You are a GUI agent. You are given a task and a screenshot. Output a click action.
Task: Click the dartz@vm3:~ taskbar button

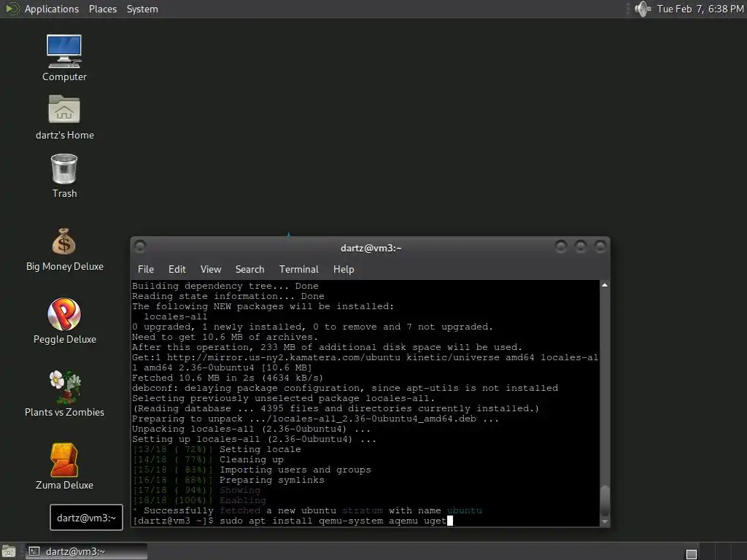(86, 551)
